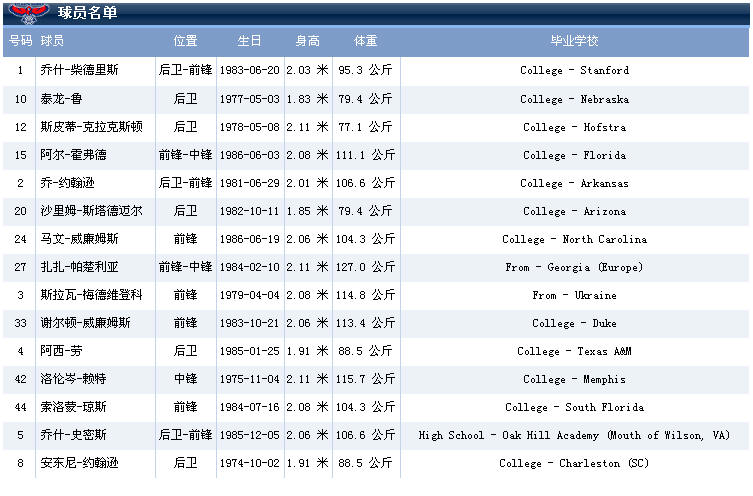Screen dimensions: 753x496
Task: Click birthday 1974-10-02
Action: 249,463
